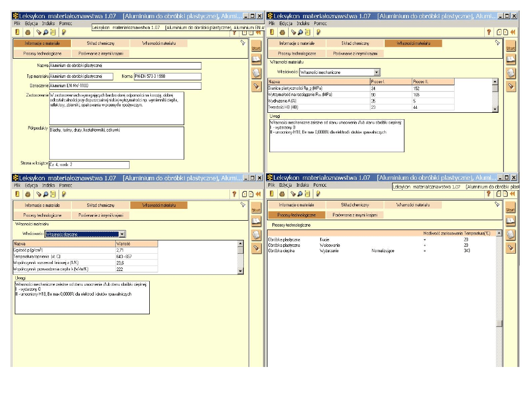Click the yellow door exit icon in the Informacje o materiale window
The image size is (532, 399).
[x=17, y=32]
